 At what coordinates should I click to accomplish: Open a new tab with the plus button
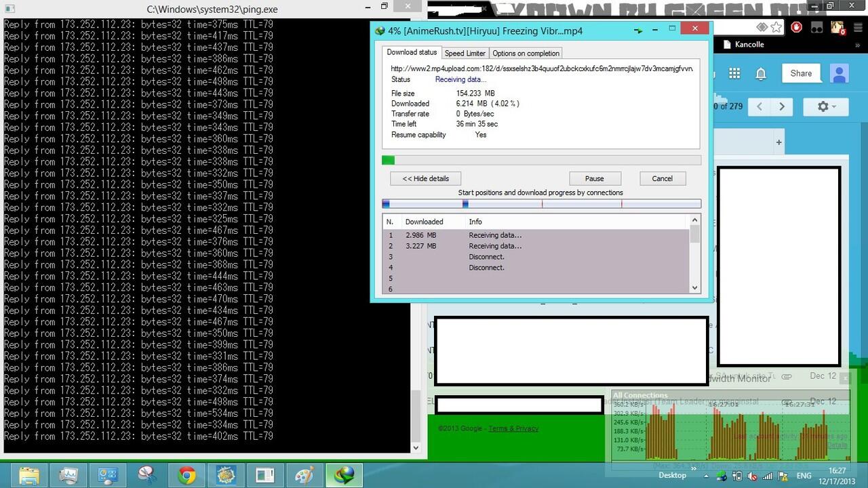(779, 142)
